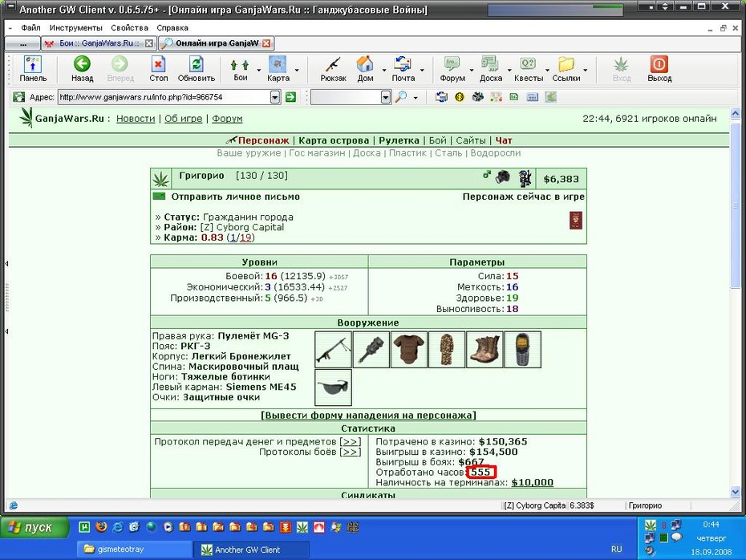Screen dimensions: 746x560
Task: Go to Дом in the toolbar
Action: coord(365,69)
